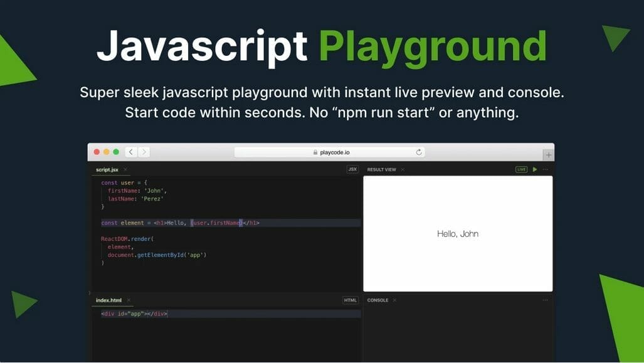
Task: Close the script.jsx tab
Action: point(125,169)
